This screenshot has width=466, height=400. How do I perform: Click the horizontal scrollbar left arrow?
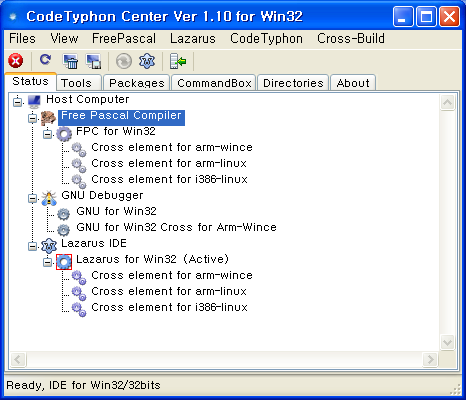(18, 360)
